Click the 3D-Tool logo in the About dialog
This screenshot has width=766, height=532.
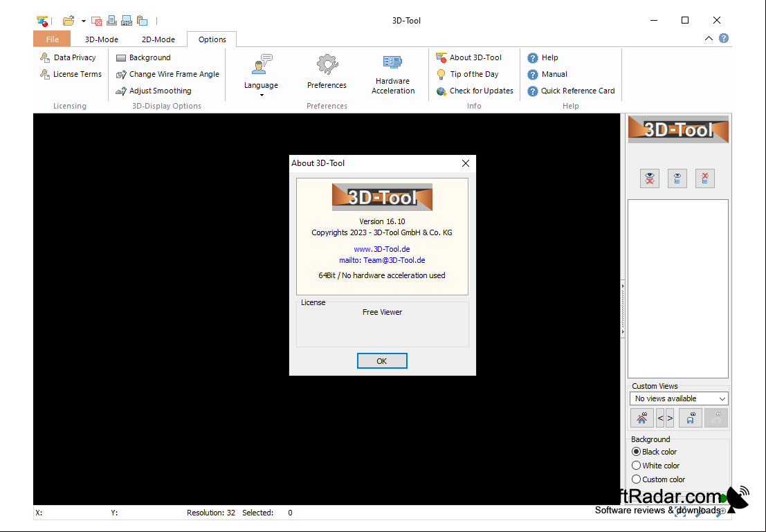pyautogui.click(x=382, y=197)
